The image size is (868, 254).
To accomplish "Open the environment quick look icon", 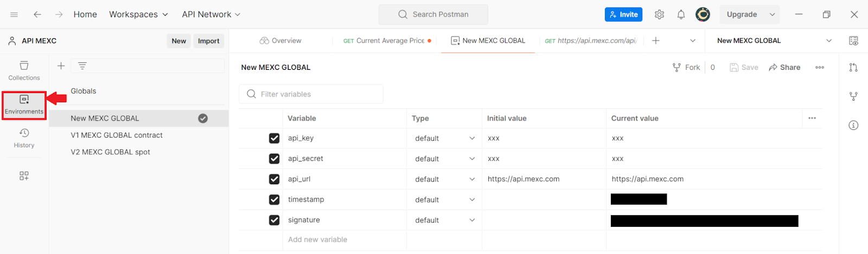I will [x=853, y=41].
